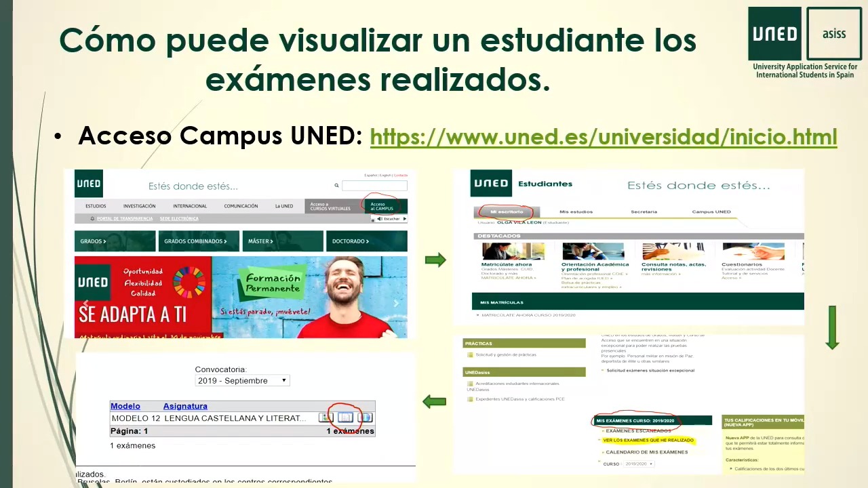868x488 pixels.
Task: Expand the DOCTORADO section button
Action: click(367, 241)
